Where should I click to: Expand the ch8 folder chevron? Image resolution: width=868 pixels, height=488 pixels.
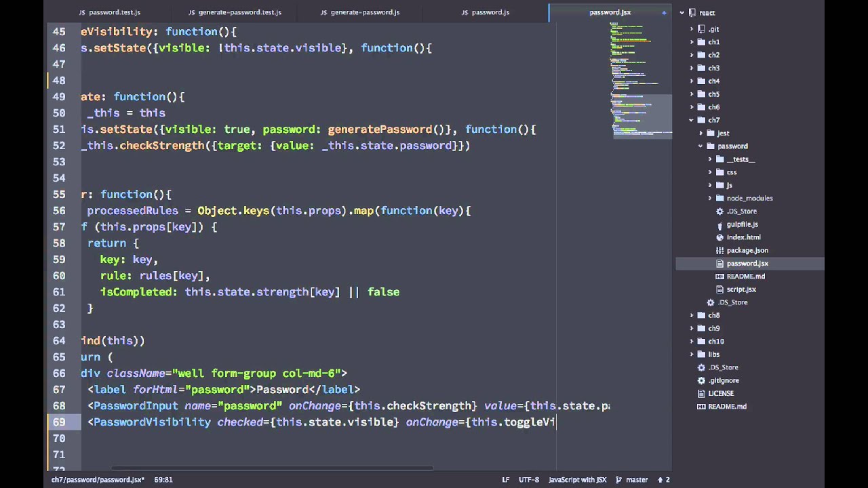692,315
